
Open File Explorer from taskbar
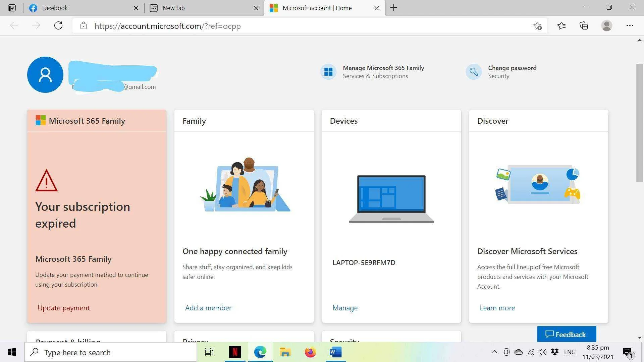[x=285, y=352]
